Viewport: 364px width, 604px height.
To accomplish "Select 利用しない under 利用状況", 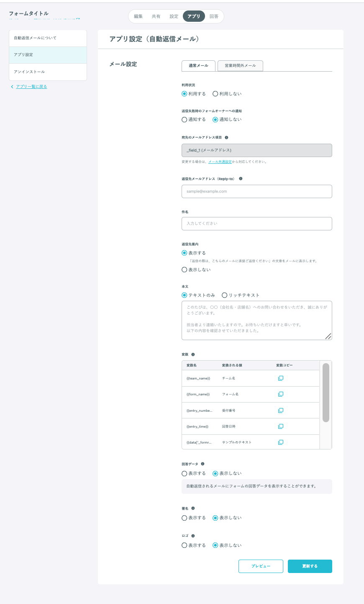I will 215,94.
